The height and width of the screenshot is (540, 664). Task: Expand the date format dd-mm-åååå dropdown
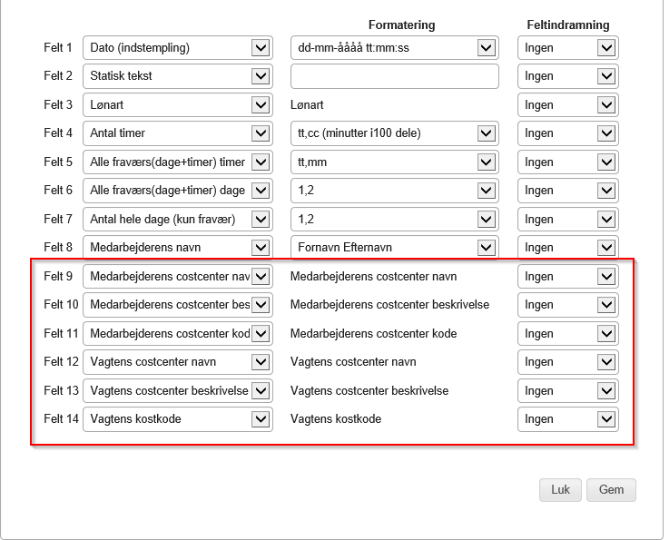pyautogui.click(x=394, y=47)
